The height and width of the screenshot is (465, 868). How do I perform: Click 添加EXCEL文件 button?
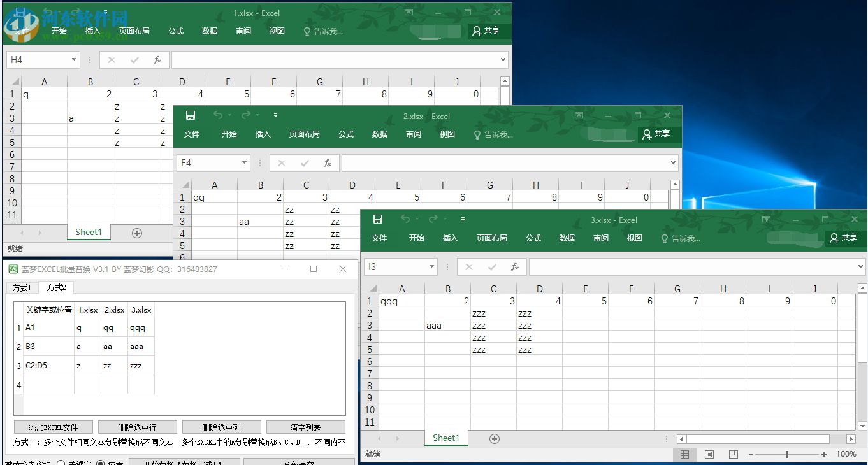(54, 427)
